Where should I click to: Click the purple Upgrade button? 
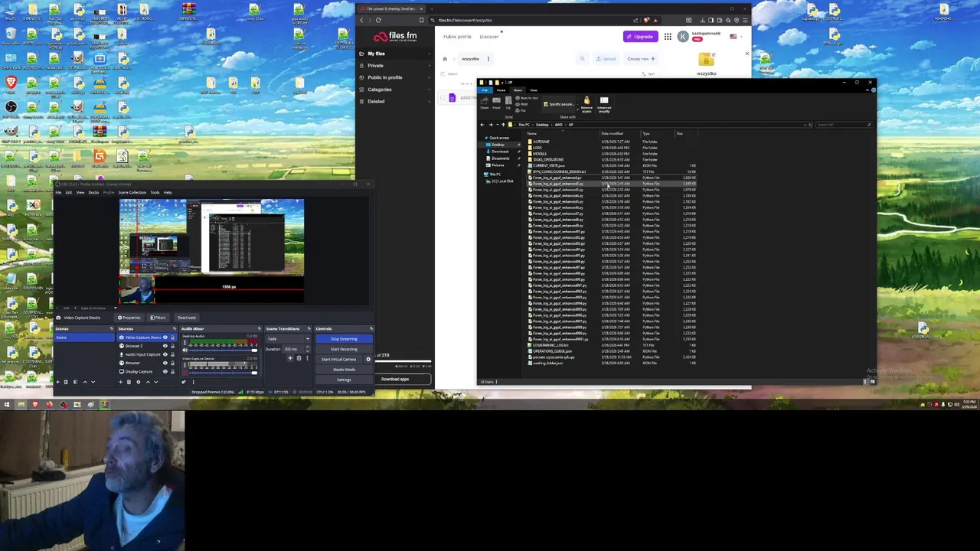coord(641,37)
